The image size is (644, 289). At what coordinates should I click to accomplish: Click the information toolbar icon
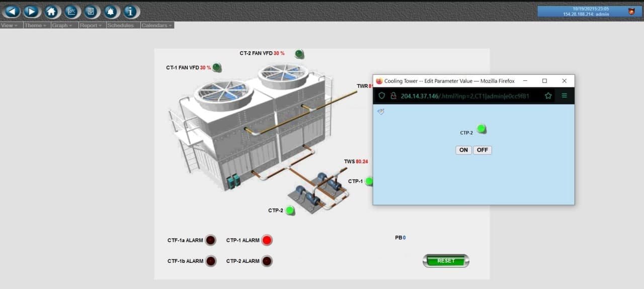pos(130,11)
